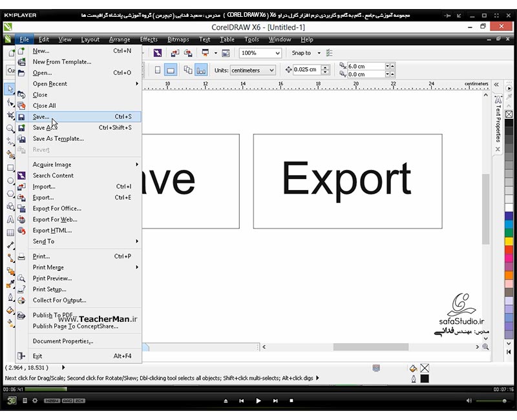Choose Publish To PDF from menu
The height and width of the screenshot is (420, 517).
tap(78, 315)
